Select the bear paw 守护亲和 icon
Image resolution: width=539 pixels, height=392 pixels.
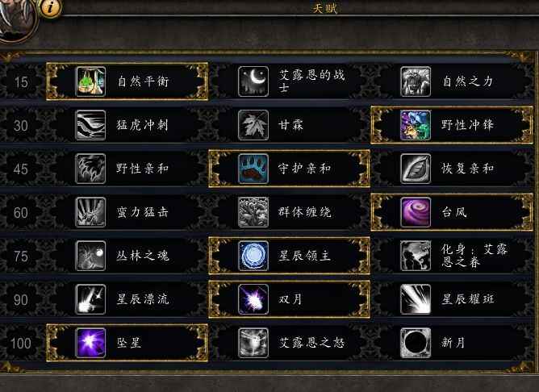click(x=253, y=169)
